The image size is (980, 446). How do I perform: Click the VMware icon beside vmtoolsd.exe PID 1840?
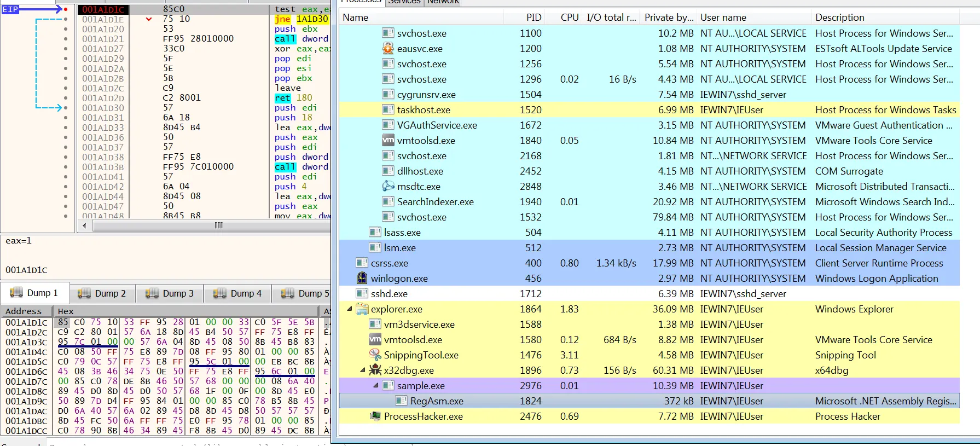388,141
